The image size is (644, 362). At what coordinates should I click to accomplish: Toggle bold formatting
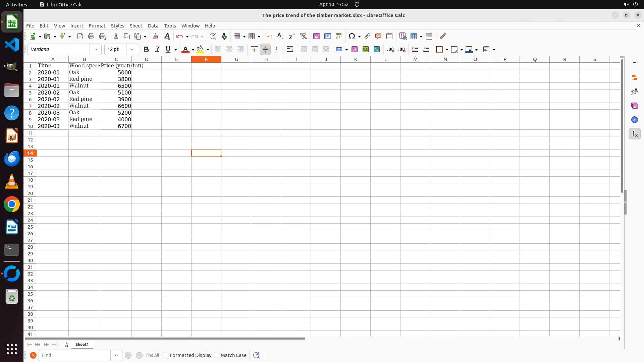click(x=146, y=49)
